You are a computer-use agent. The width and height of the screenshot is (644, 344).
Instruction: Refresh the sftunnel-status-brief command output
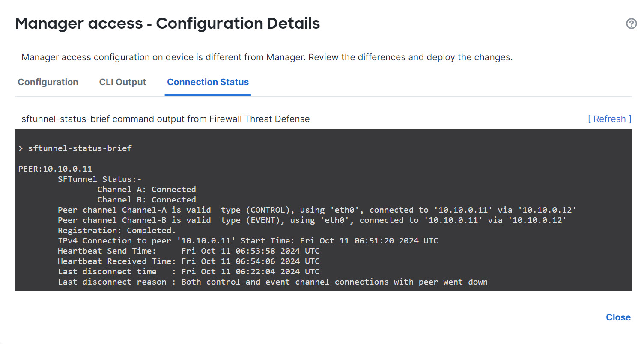tap(610, 119)
